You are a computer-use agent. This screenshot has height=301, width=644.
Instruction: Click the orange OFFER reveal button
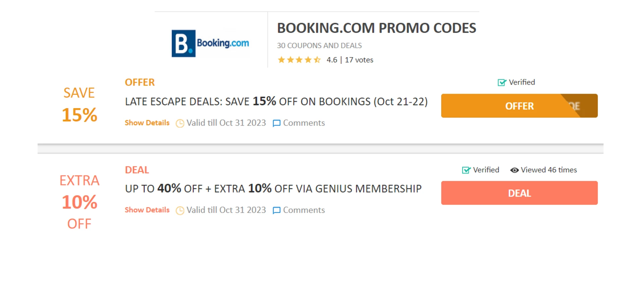point(519,106)
